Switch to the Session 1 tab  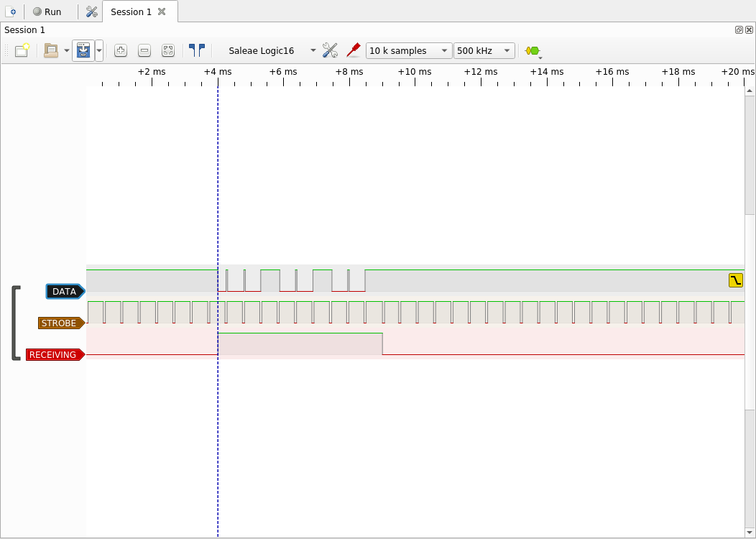[131, 11]
